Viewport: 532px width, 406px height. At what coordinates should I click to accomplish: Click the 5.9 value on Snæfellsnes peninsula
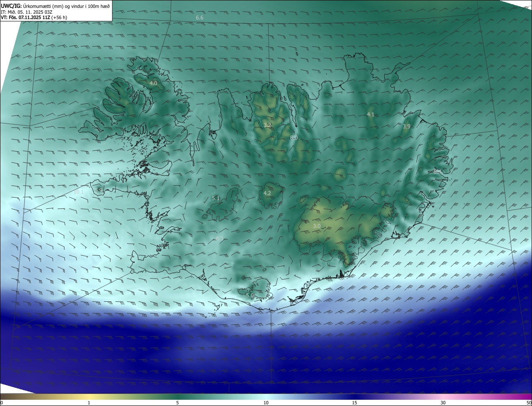[99, 190]
